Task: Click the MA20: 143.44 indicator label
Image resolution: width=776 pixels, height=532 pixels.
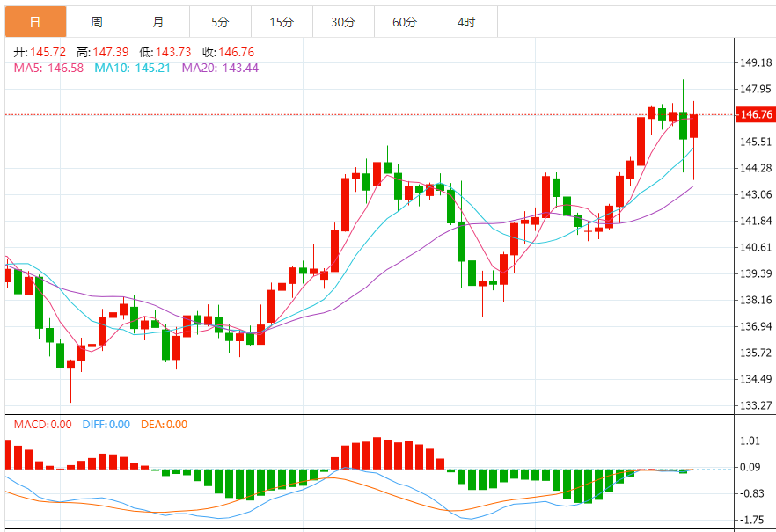Action: (x=220, y=68)
